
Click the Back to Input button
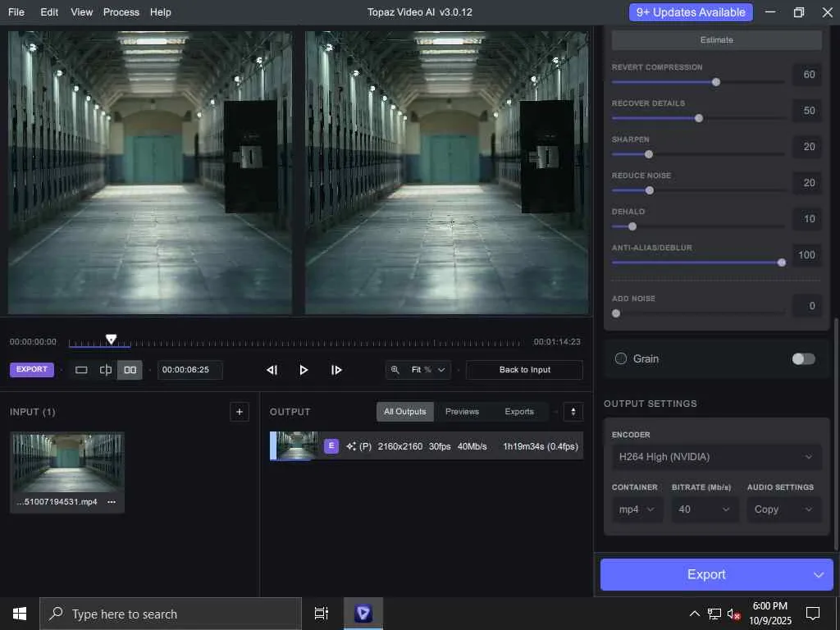[x=524, y=370]
